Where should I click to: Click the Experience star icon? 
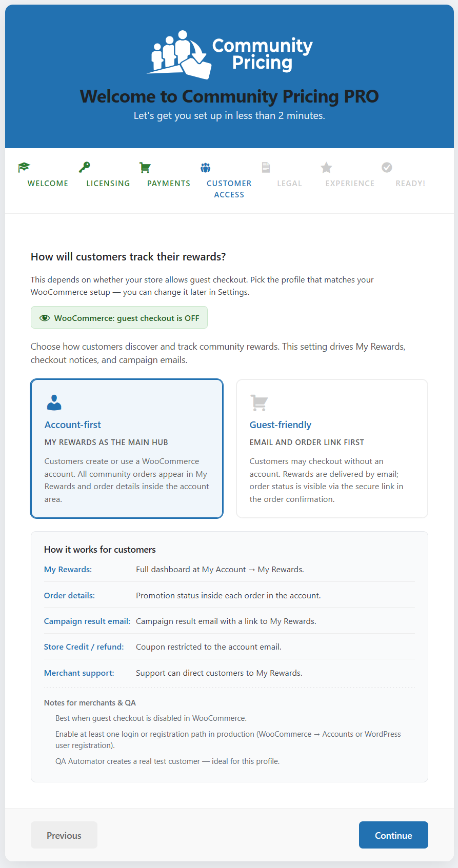326,167
